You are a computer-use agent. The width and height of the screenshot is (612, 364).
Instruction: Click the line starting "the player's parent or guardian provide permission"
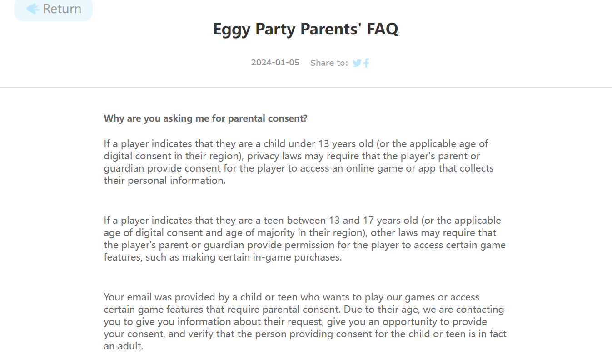[x=304, y=245]
